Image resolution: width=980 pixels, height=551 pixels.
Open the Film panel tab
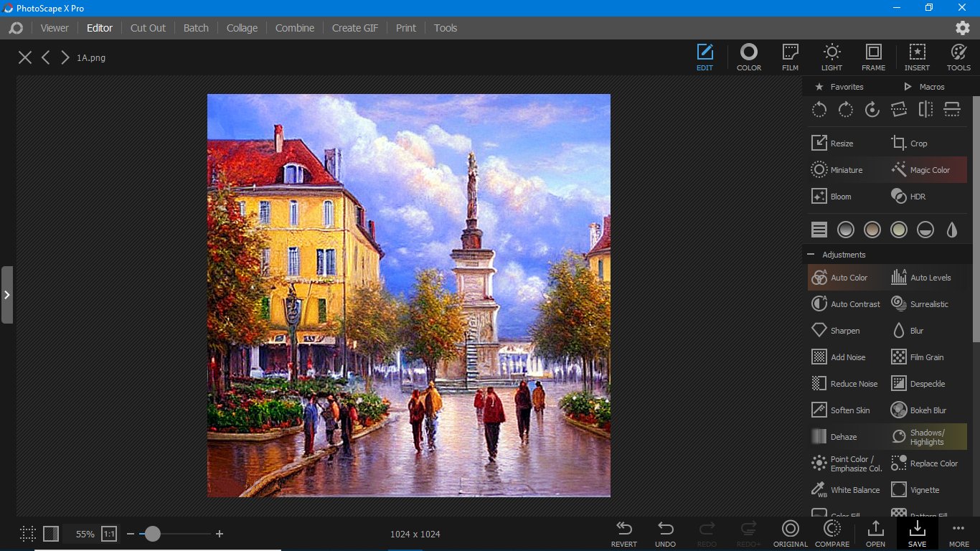click(790, 57)
